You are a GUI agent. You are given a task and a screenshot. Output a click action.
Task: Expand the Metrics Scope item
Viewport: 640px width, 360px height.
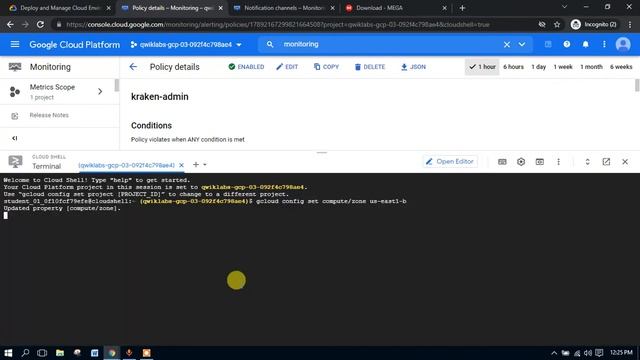click(x=59, y=91)
